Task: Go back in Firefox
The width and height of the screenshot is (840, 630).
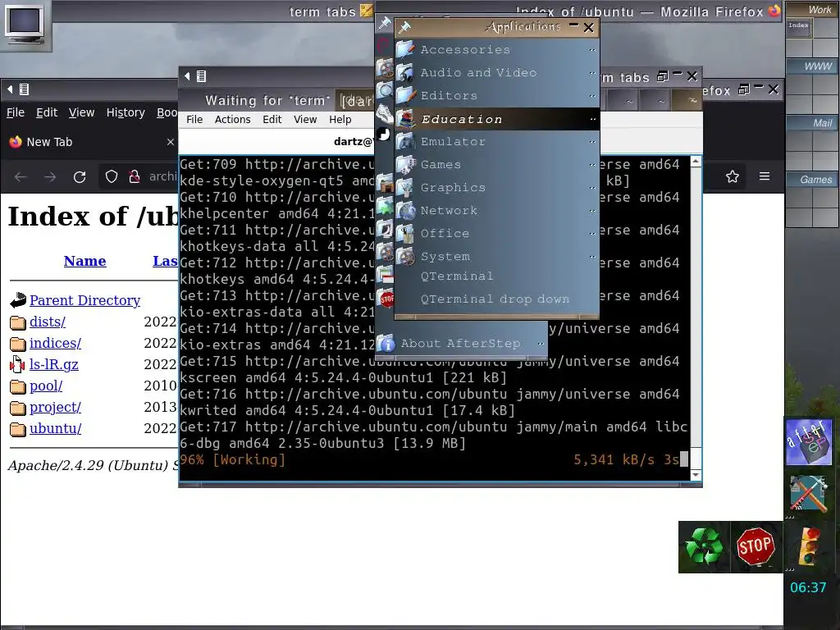Action: pos(21,177)
